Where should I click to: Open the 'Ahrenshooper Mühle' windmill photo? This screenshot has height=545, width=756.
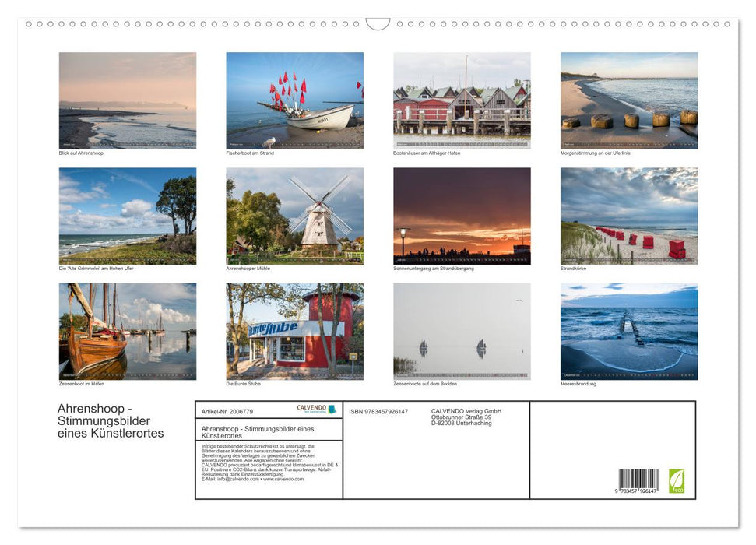294,215
